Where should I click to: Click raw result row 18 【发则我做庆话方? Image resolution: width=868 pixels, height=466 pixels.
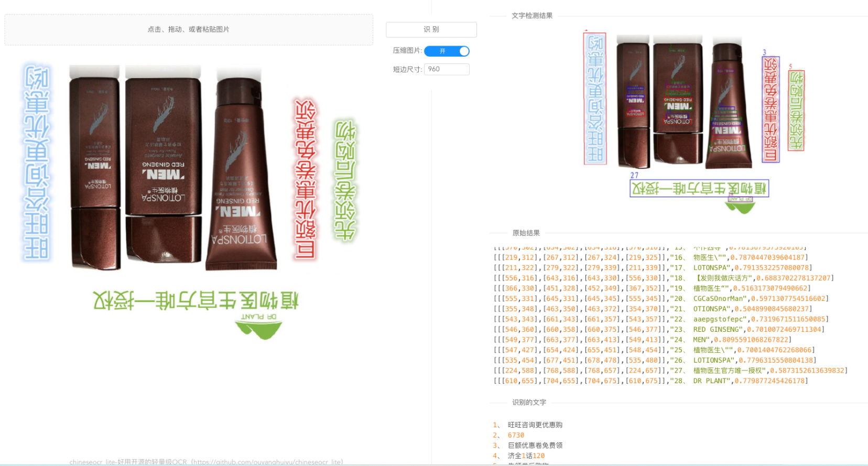coord(664,278)
